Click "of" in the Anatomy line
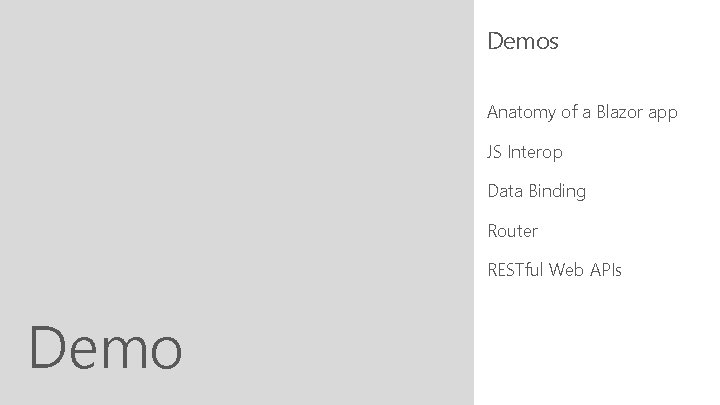The width and height of the screenshot is (720, 405). pyautogui.click(x=569, y=112)
